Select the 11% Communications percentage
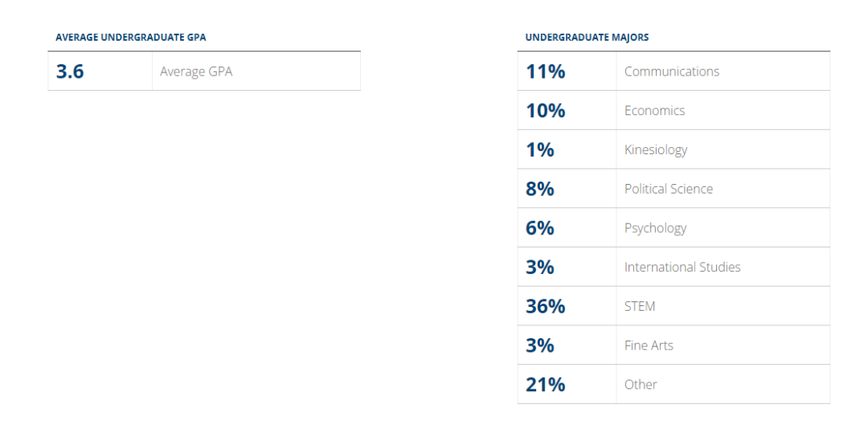Viewport: 868px width, 429px height. (x=545, y=71)
